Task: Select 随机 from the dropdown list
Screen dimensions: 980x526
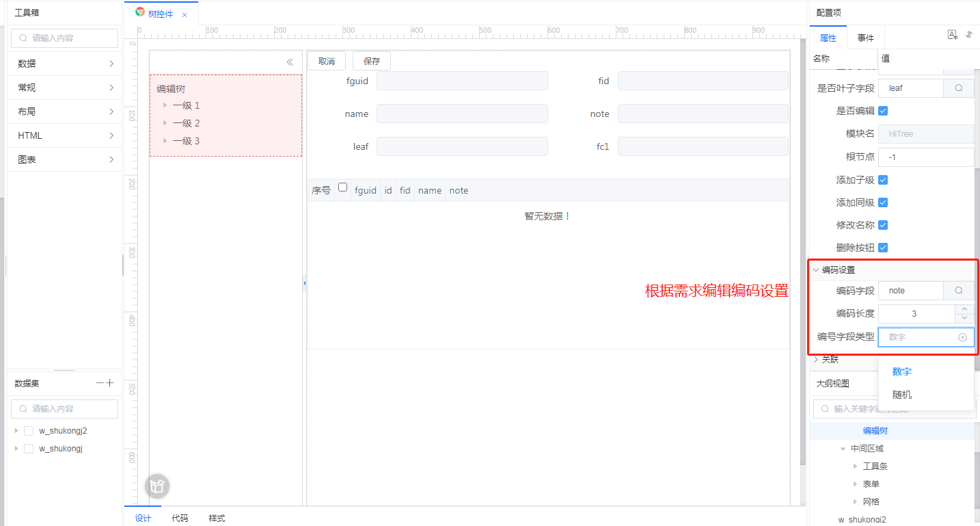Action: (x=902, y=395)
